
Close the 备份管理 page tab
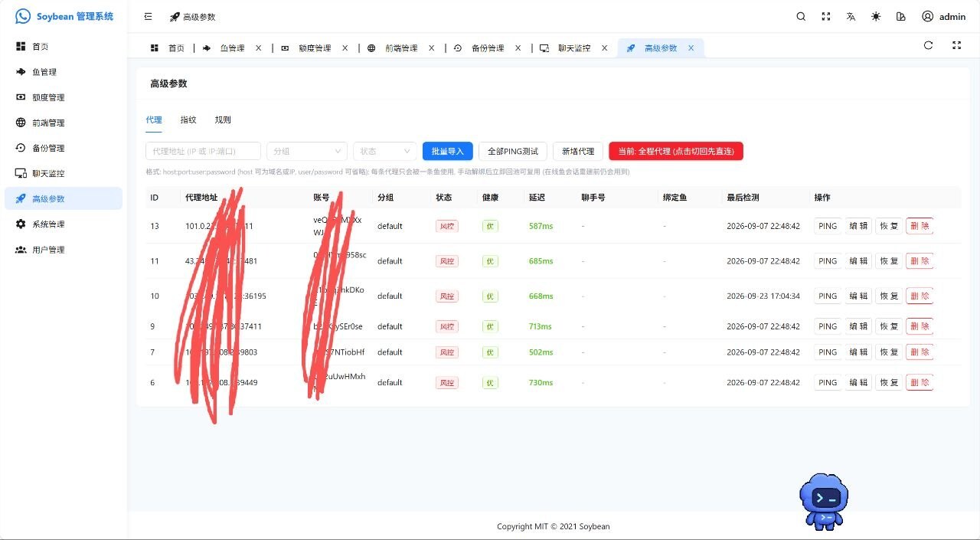point(518,48)
